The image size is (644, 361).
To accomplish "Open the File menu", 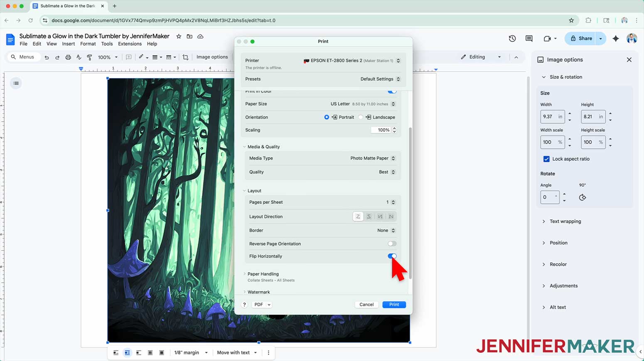I will point(24,44).
